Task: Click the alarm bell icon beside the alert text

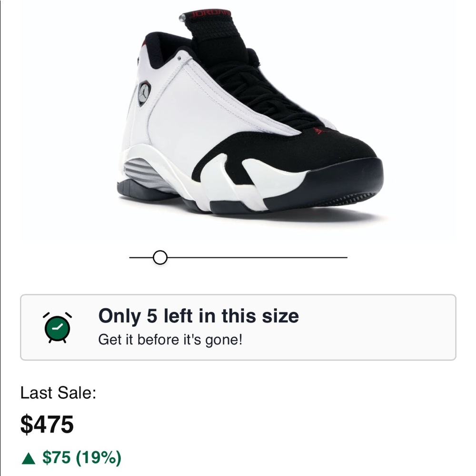Action: [57, 327]
